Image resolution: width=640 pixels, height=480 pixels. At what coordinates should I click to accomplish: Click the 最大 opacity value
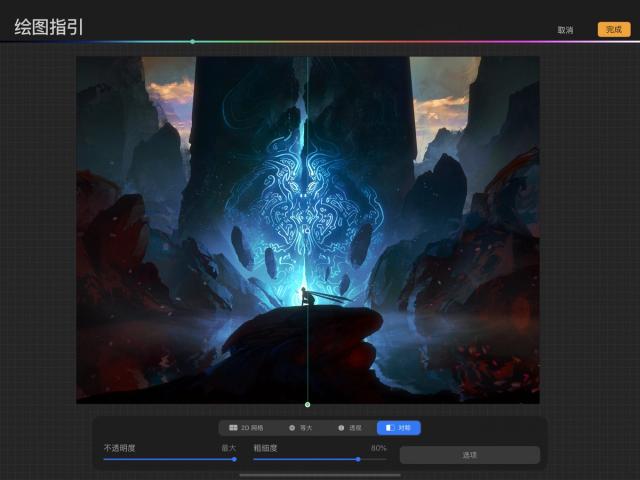(229, 448)
